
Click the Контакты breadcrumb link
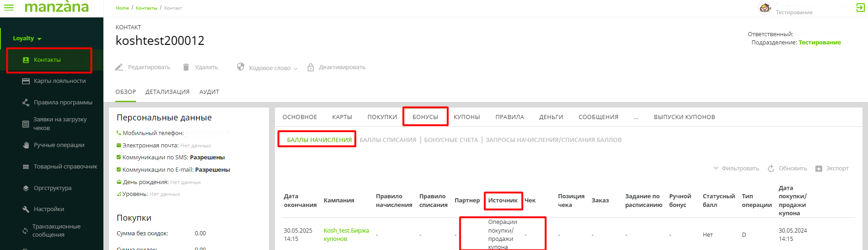tap(146, 8)
